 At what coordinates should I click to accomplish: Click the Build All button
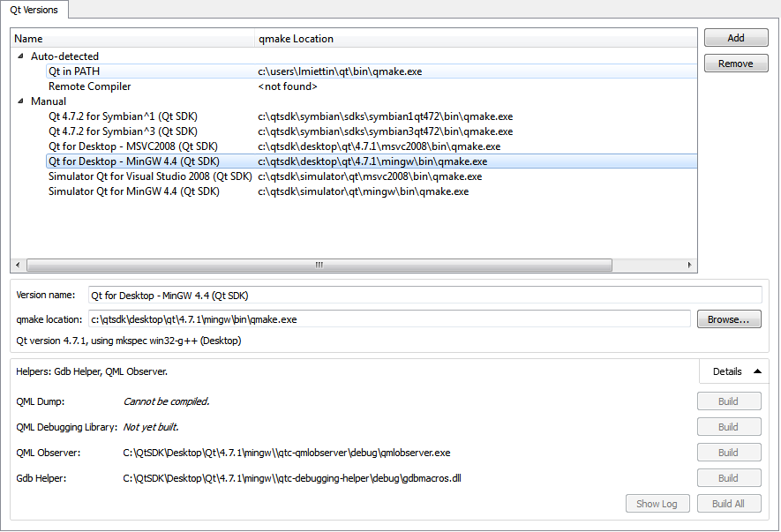pyautogui.click(x=729, y=504)
